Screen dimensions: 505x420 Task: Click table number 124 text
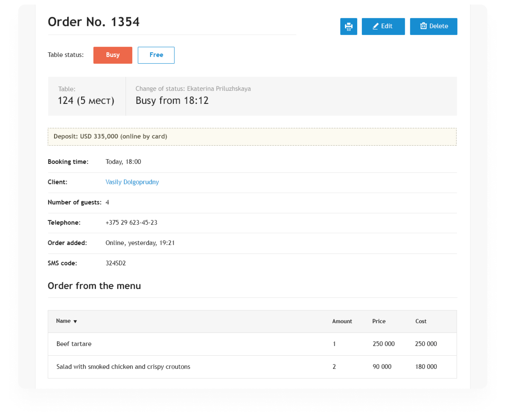(86, 101)
